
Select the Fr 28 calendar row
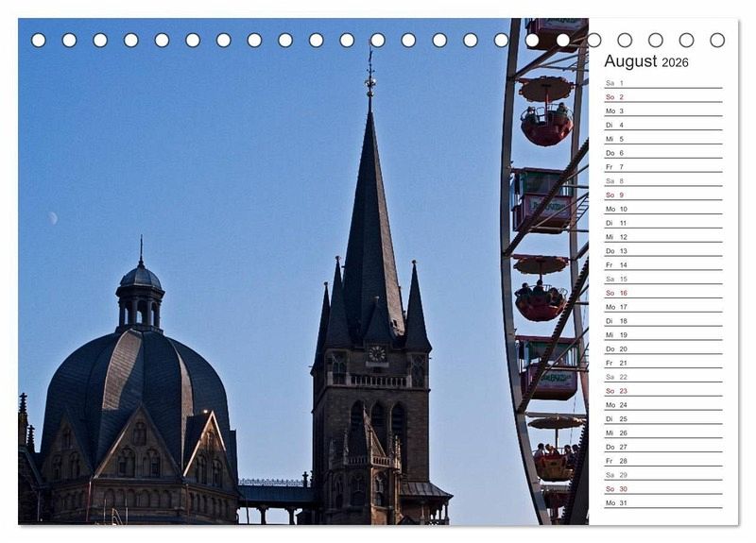(662, 461)
